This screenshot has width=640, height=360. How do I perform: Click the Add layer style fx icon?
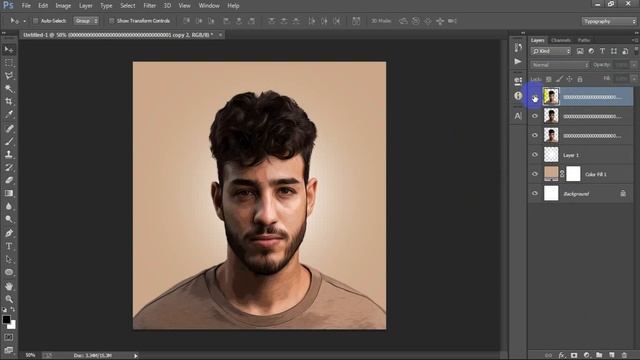coord(562,355)
